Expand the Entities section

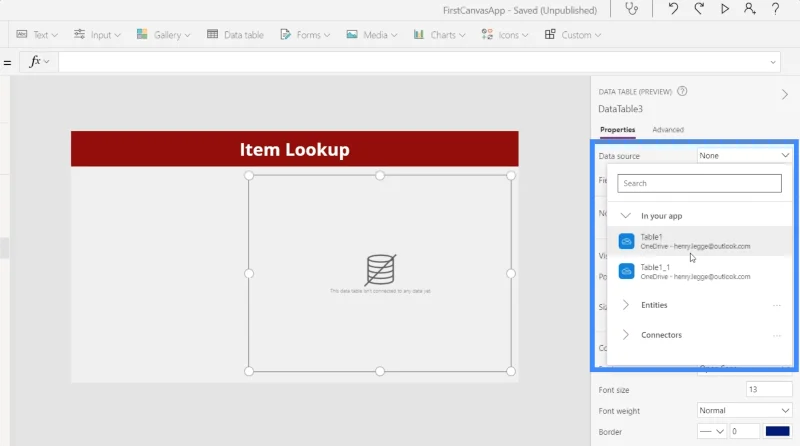tap(626, 305)
